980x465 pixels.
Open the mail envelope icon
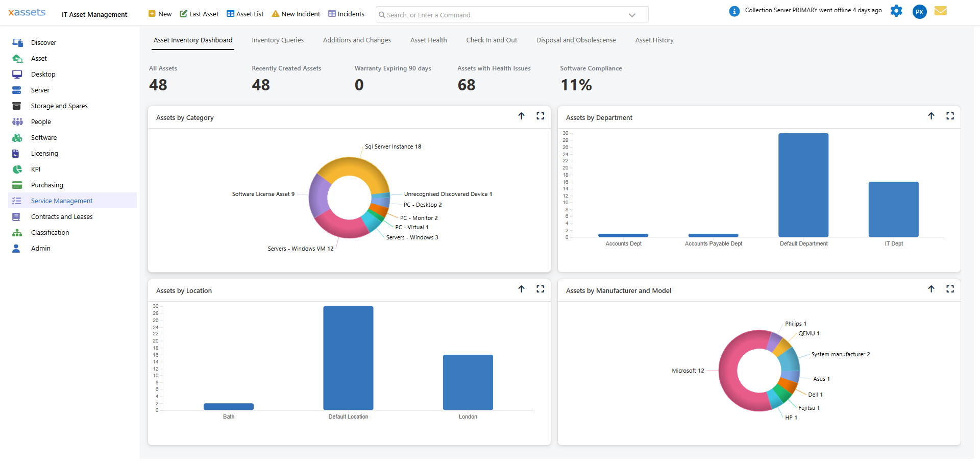tap(940, 11)
